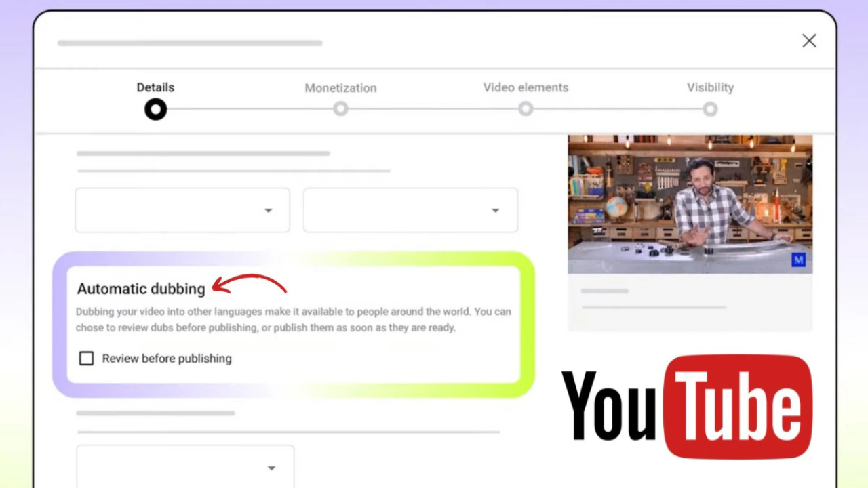Select the Details tab label

point(155,87)
